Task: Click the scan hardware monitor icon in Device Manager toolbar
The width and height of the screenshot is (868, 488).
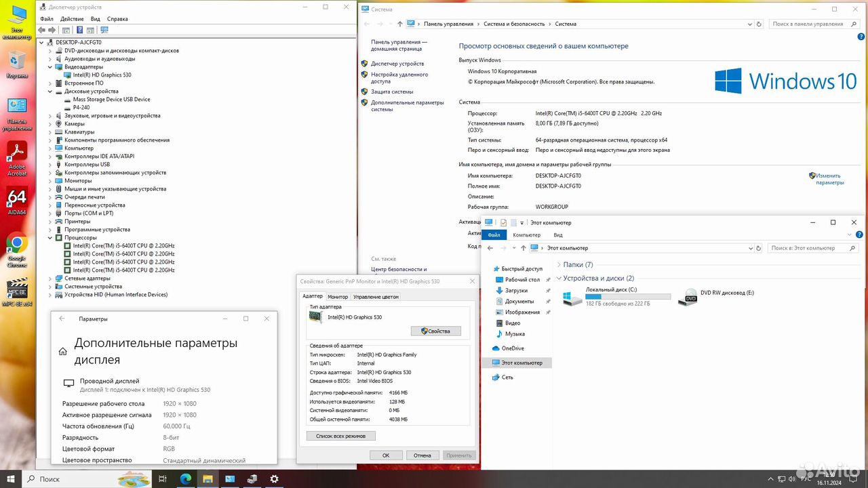Action: [104, 30]
